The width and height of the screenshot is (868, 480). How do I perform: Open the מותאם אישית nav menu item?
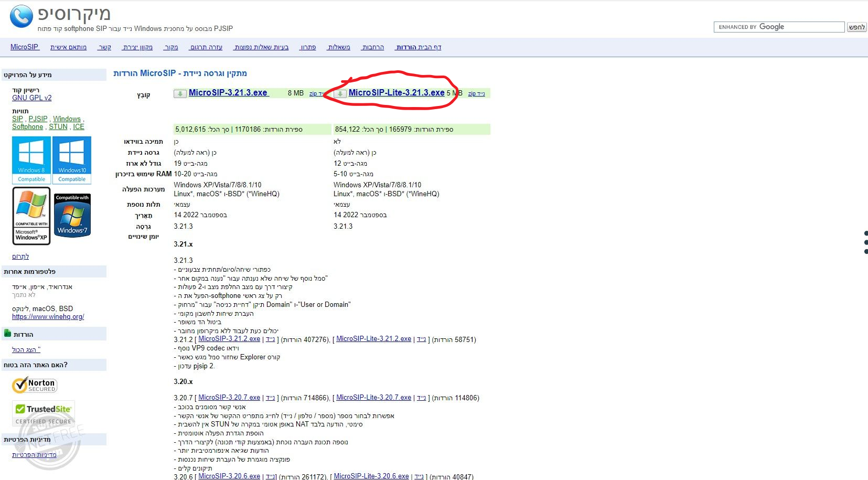coord(69,47)
